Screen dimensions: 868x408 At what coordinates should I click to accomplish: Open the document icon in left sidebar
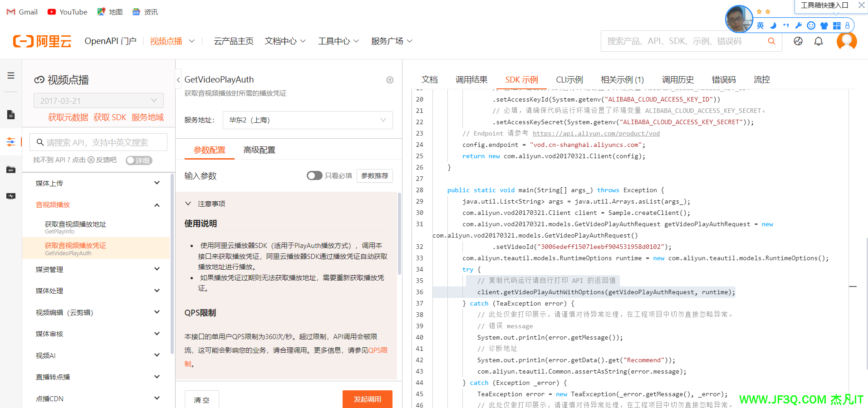pyautogui.click(x=11, y=115)
